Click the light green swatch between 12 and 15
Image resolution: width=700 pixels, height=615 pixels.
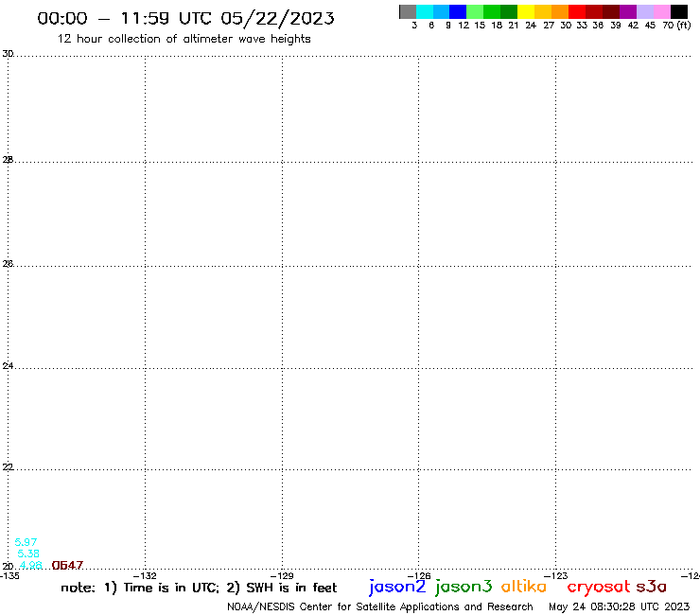tap(475, 11)
